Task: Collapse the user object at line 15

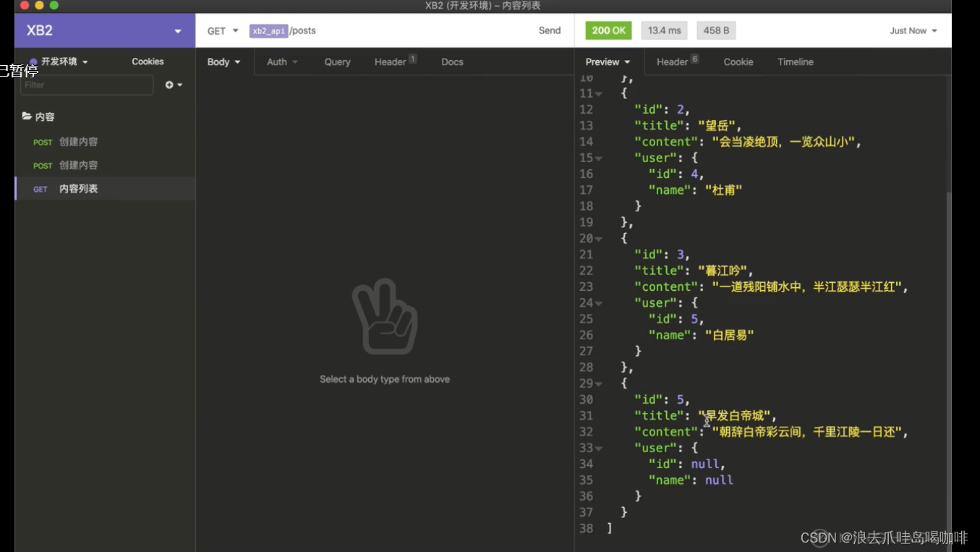Action: [x=599, y=158]
